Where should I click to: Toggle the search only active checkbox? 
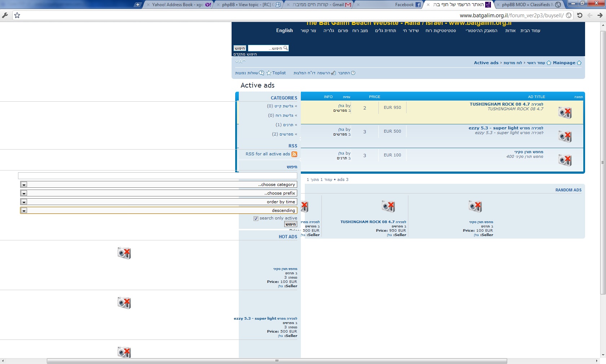point(256,218)
